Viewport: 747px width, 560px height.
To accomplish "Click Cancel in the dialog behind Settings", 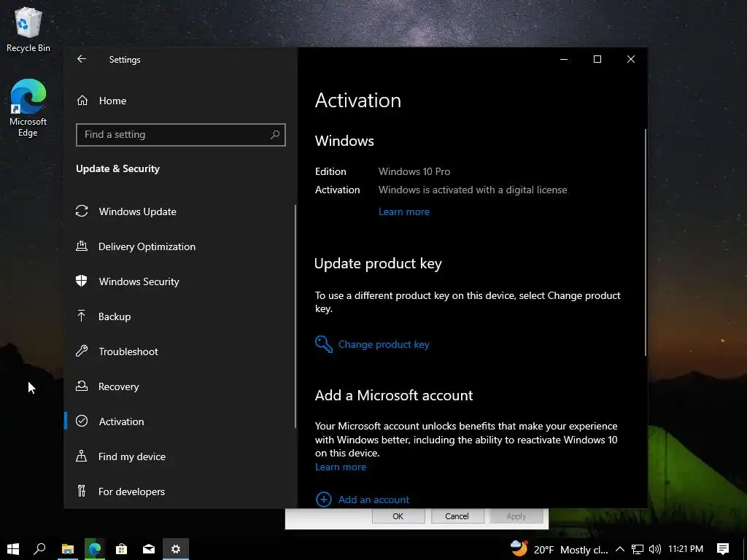I will [457, 516].
